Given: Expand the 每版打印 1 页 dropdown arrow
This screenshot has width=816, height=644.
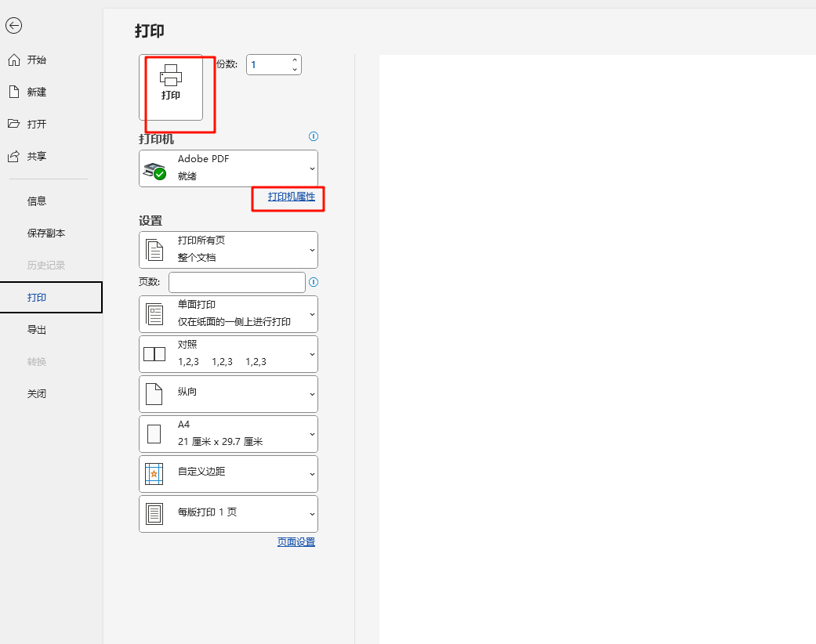Looking at the screenshot, I should [x=312, y=515].
